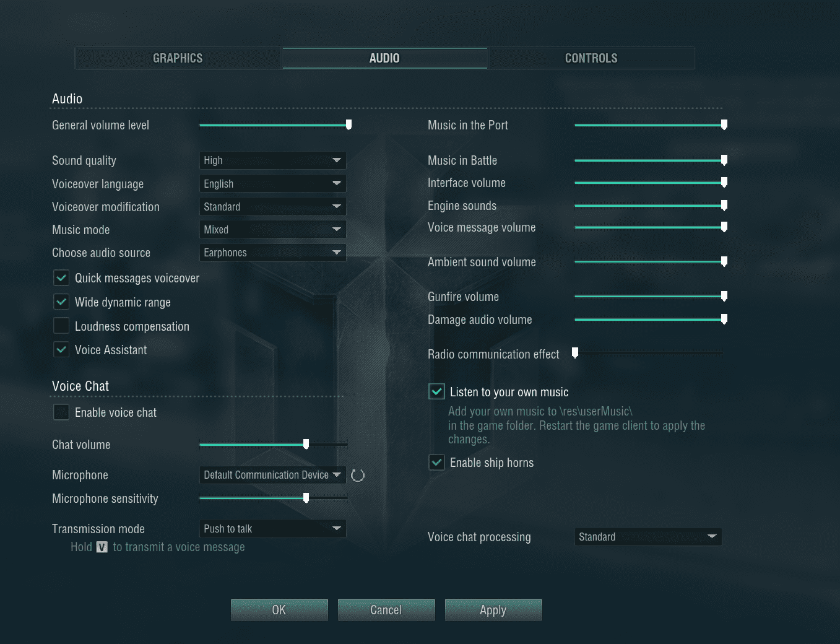Image resolution: width=840 pixels, height=644 pixels.
Task: Expand the Voiceover language dropdown
Action: click(272, 184)
